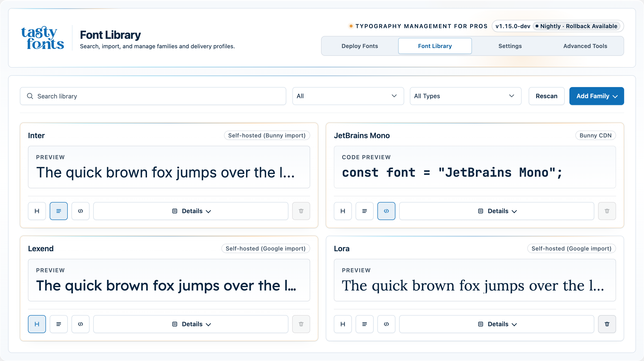Image resolution: width=644 pixels, height=361 pixels.
Task: Assign JetBrains Mono as heading font
Action: coord(343,211)
